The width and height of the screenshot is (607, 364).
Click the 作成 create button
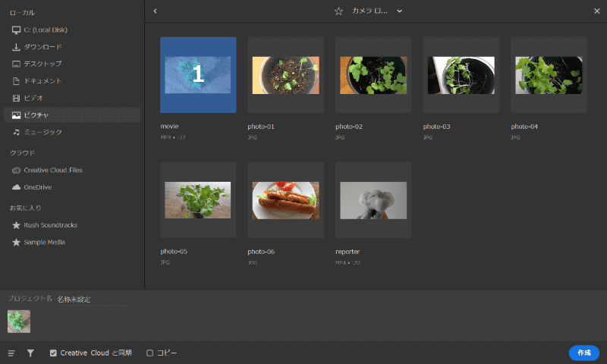tap(583, 353)
